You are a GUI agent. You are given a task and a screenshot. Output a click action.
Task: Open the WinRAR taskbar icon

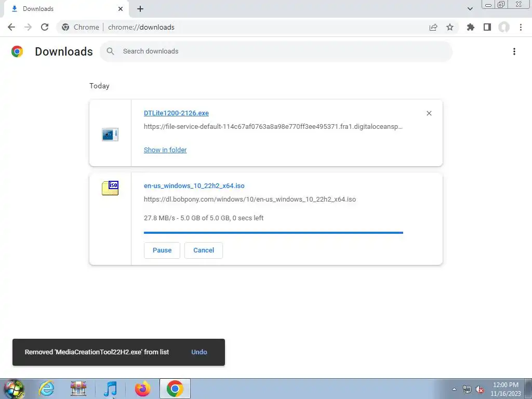point(78,389)
